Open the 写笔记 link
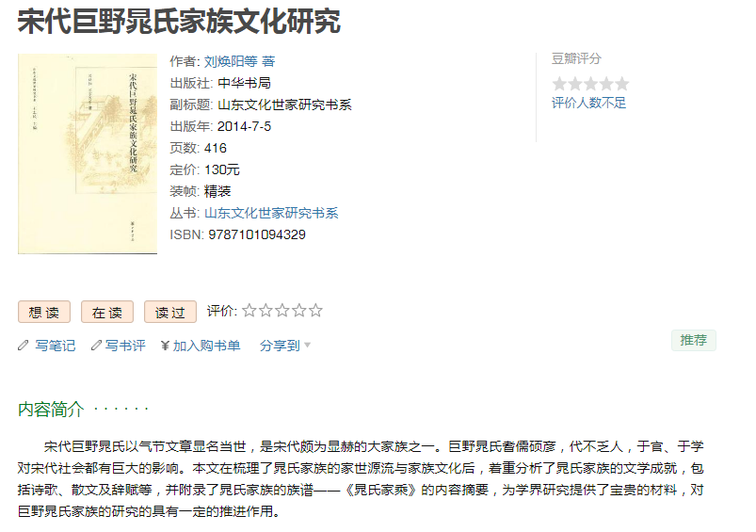The image size is (756, 532). tap(55, 346)
